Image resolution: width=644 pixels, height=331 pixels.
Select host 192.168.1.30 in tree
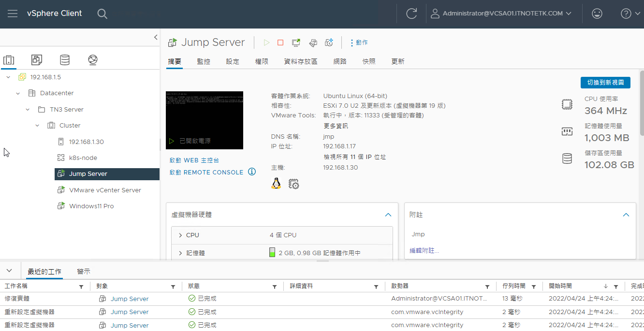point(86,142)
